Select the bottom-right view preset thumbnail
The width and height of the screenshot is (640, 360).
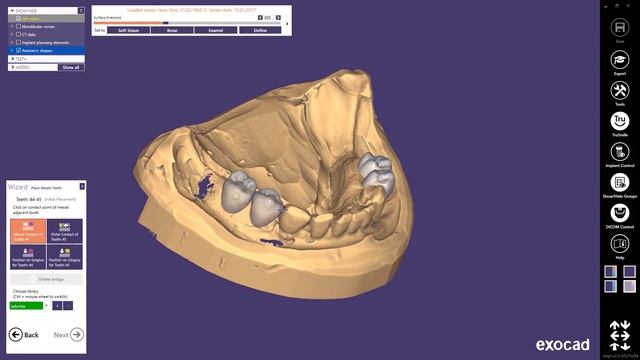coord(629,286)
